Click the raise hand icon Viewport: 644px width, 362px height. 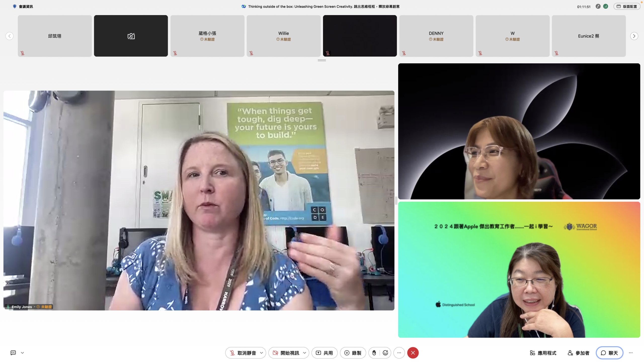(x=374, y=353)
